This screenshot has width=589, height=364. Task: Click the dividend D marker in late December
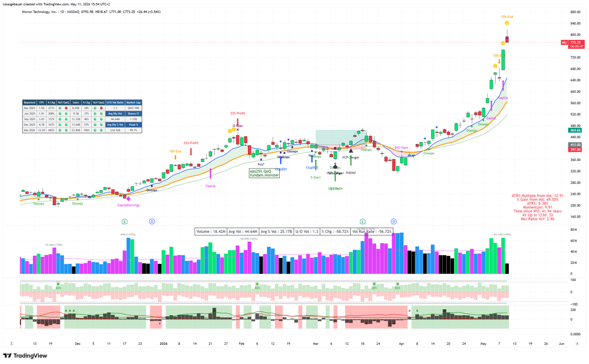tap(152, 222)
